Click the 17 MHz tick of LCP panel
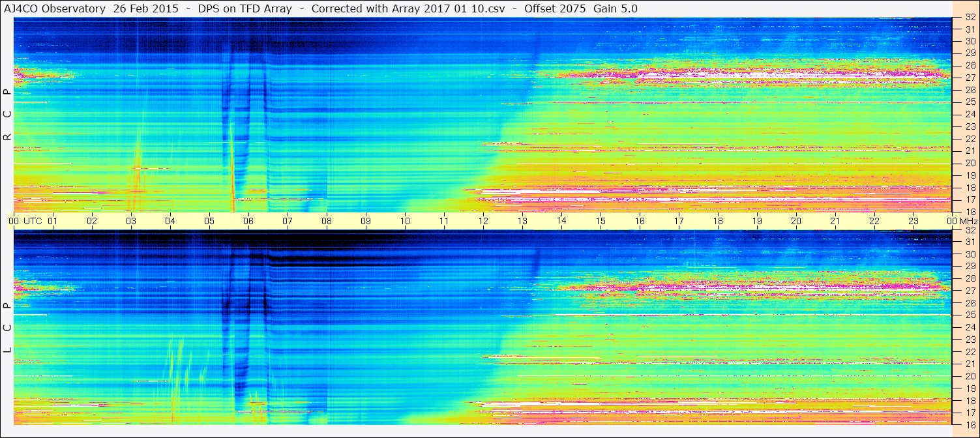 [x=970, y=413]
